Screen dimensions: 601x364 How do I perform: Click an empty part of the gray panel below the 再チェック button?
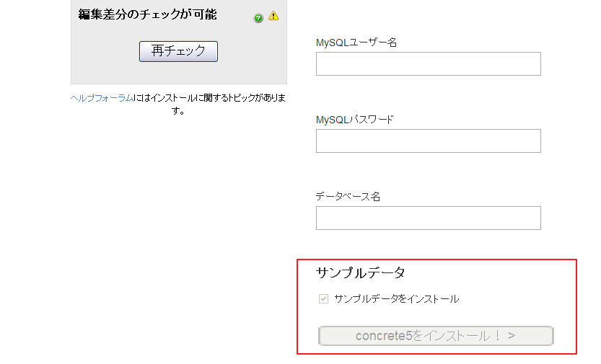179,74
